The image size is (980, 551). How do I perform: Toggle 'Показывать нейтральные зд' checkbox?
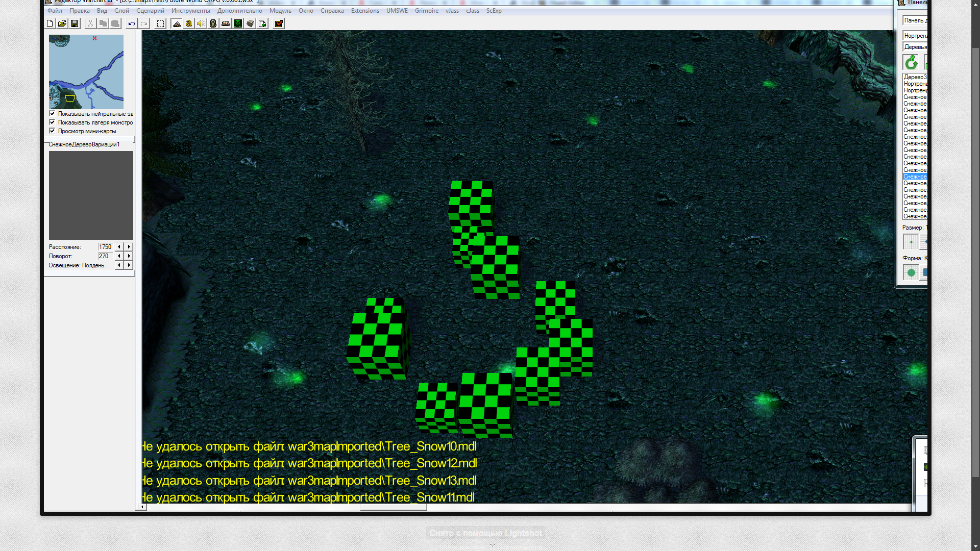click(x=52, y=114)
